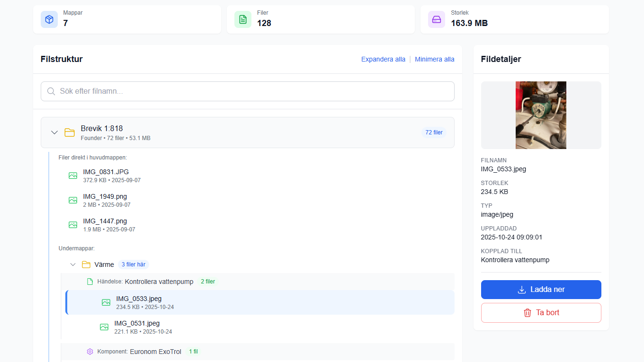The image size is (644, 362).
Task: Click the document icon beside Händelse Kontrollera vattenpump
Action: point(90,282)
